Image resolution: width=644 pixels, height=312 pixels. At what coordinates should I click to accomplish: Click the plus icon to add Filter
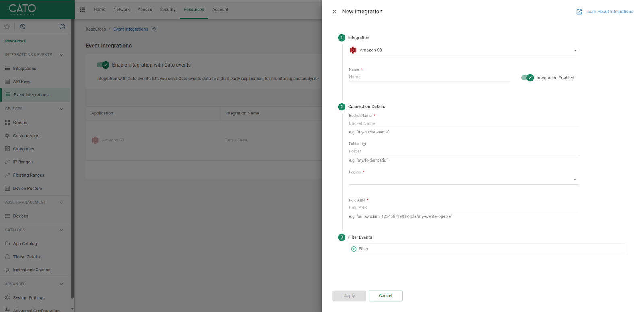pyautogui.click(x=354, y=249)
